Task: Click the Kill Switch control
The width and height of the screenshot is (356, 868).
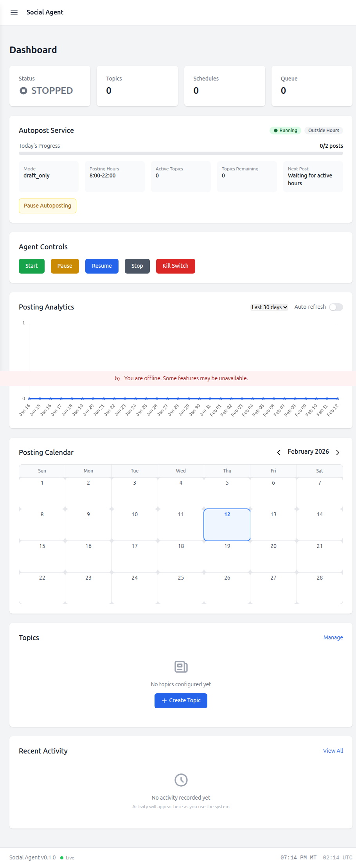Action: point(175,266)
